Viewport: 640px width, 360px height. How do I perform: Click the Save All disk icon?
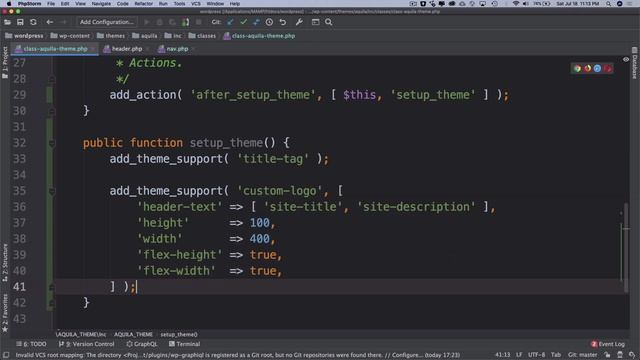pos(20,22)
